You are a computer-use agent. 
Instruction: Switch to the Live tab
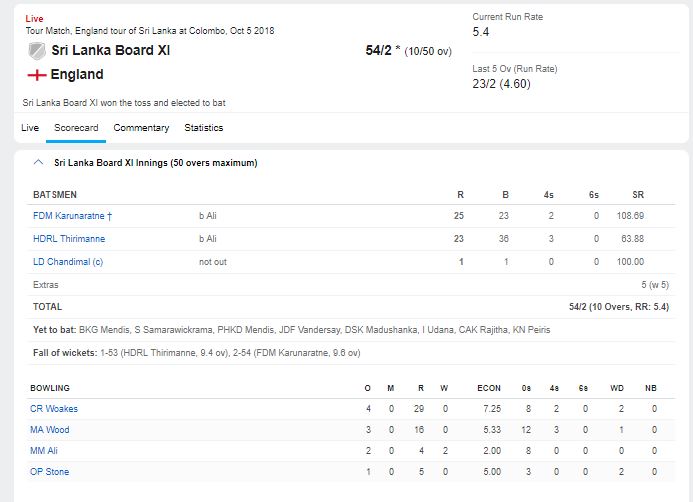(x=30, y=128)
